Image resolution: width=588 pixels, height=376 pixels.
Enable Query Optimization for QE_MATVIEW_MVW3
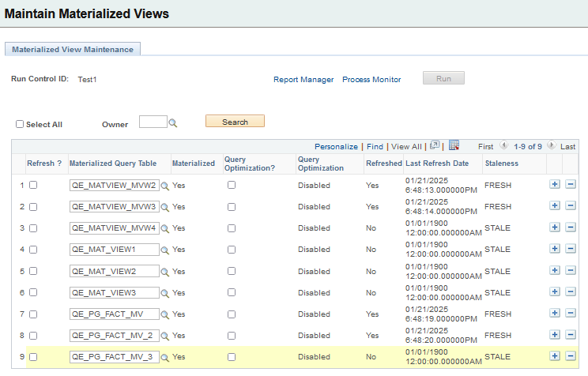[232, 207]
